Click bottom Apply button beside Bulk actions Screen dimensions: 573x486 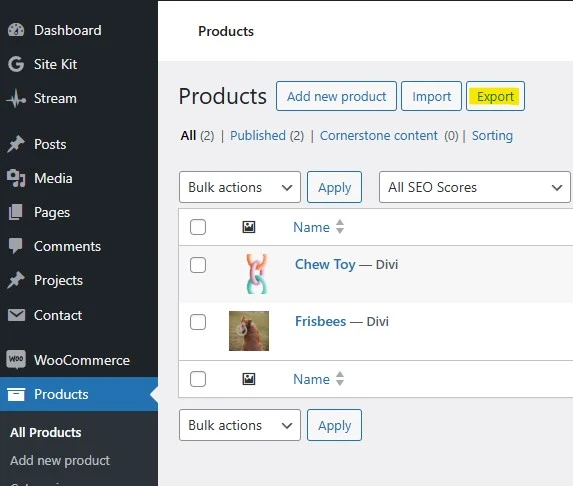click(x=334, y=425)
